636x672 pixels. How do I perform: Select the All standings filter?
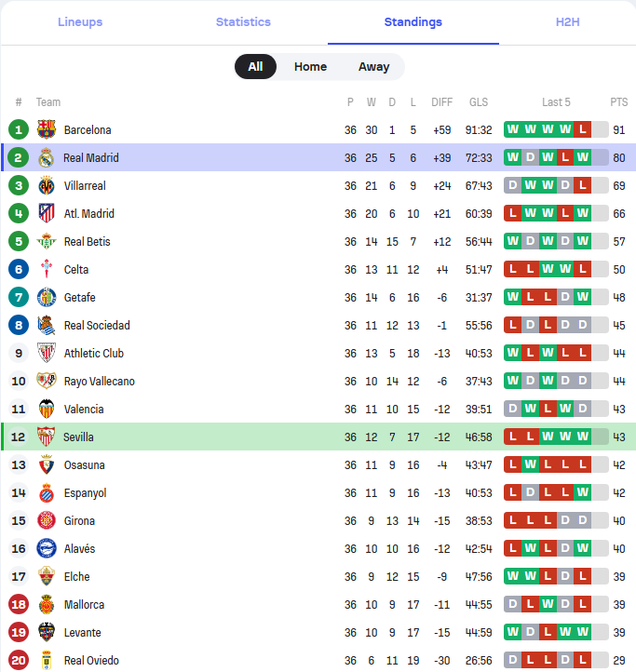click(255, 66)
